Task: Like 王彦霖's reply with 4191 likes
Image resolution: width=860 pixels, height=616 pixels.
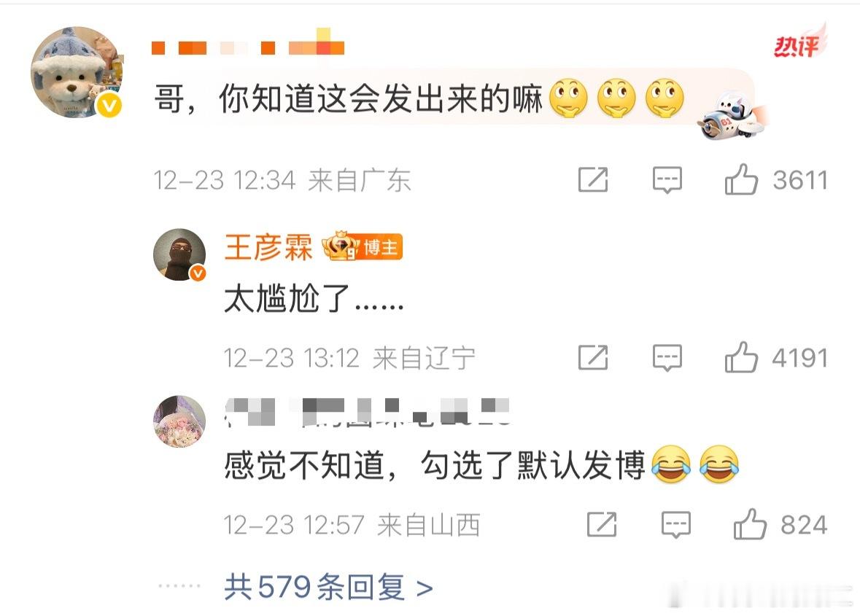Action: coord(742,357)
